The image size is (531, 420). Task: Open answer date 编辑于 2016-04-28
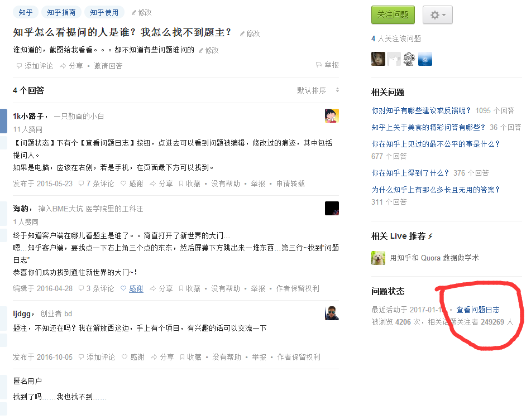42,288
